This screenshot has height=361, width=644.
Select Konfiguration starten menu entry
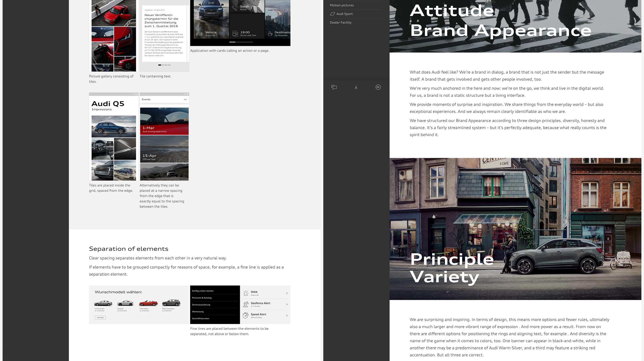pos(203,291)
